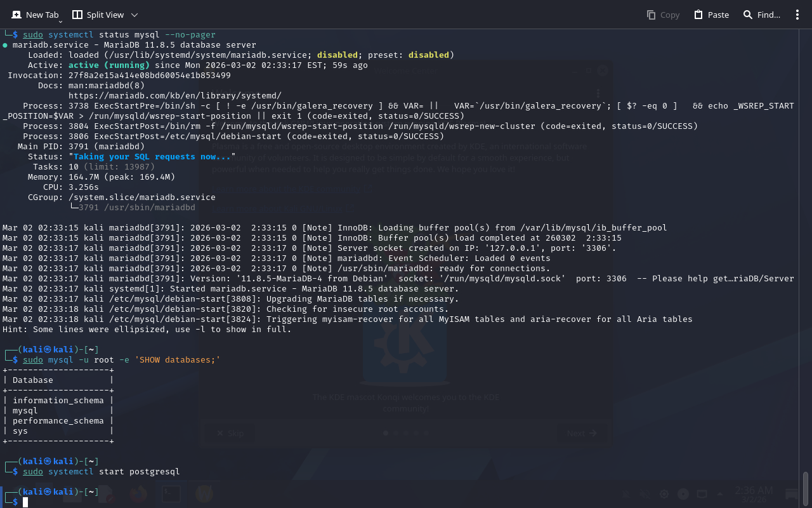Click the information_schema database row
This screenshot has height=508, width=812.
[58, 401]
